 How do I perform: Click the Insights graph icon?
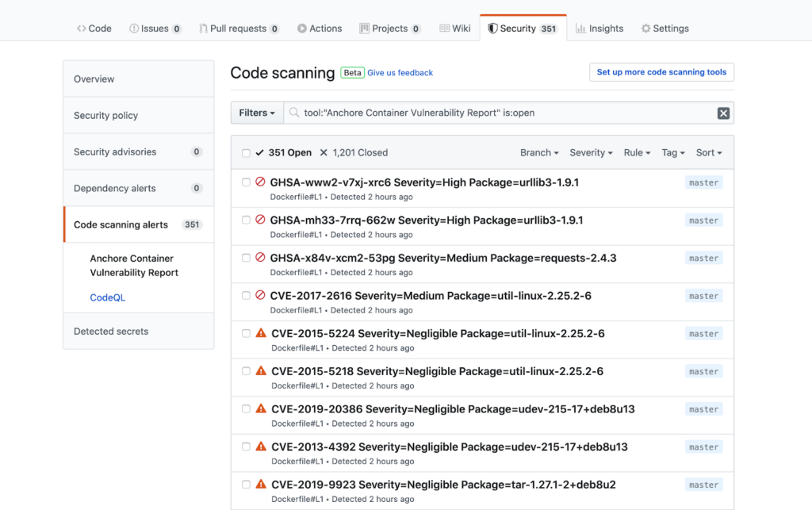pos(580,29)
